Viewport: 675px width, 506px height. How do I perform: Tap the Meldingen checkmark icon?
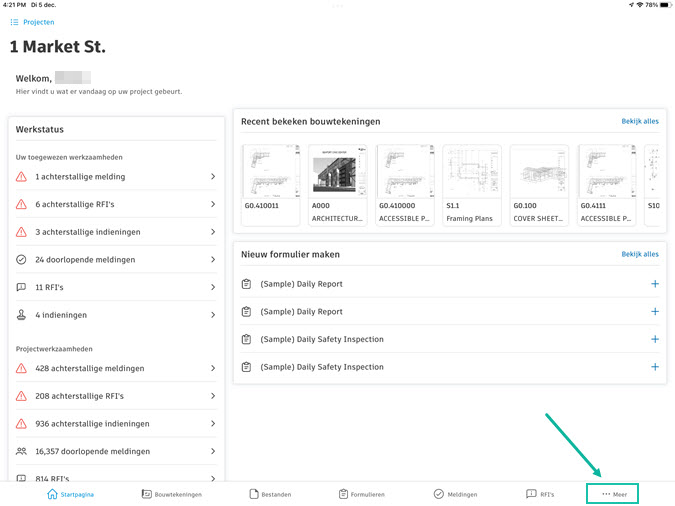(438, 494)
